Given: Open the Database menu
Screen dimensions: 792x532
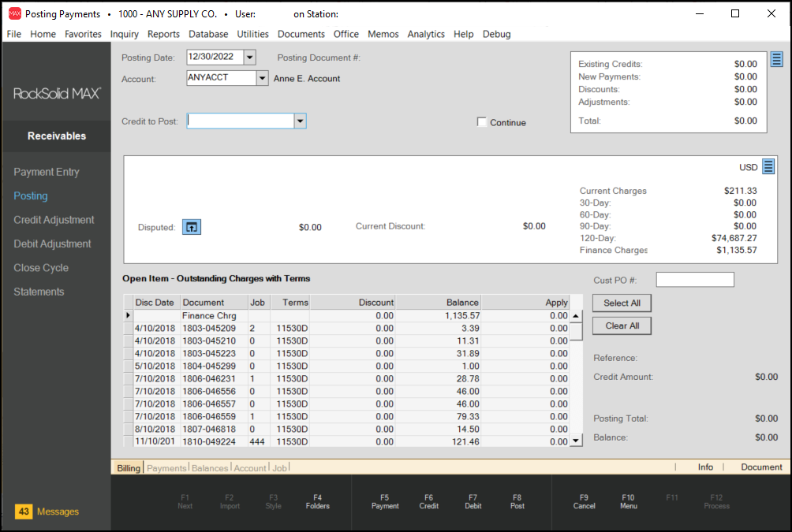Looking at the screenshot, I should pos(208,34).
